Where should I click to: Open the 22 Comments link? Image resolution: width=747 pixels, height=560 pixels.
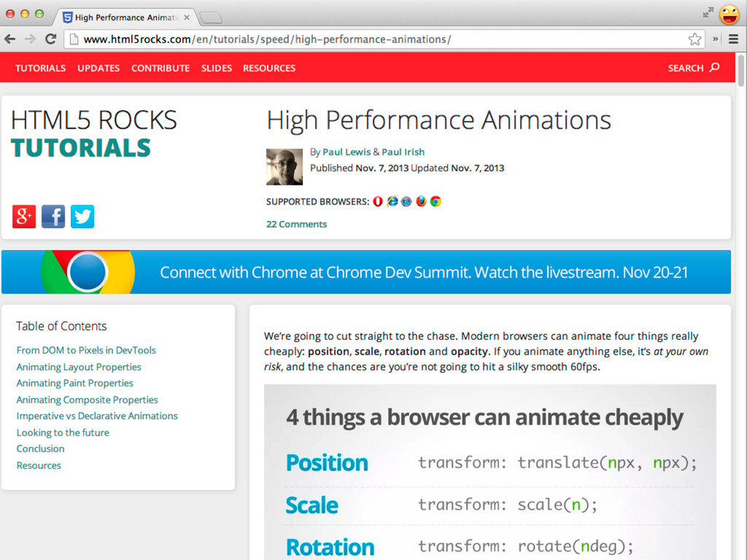296,225
